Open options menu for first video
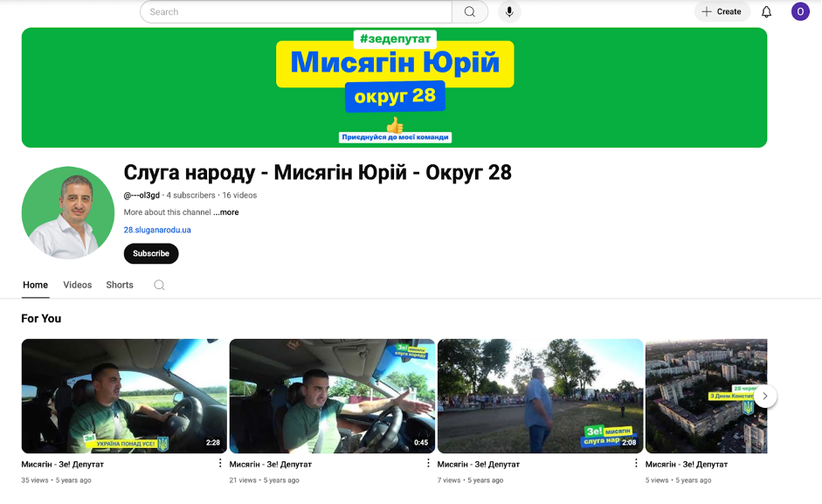The width and height of the screenshot is (822, 504). point(220,464)
